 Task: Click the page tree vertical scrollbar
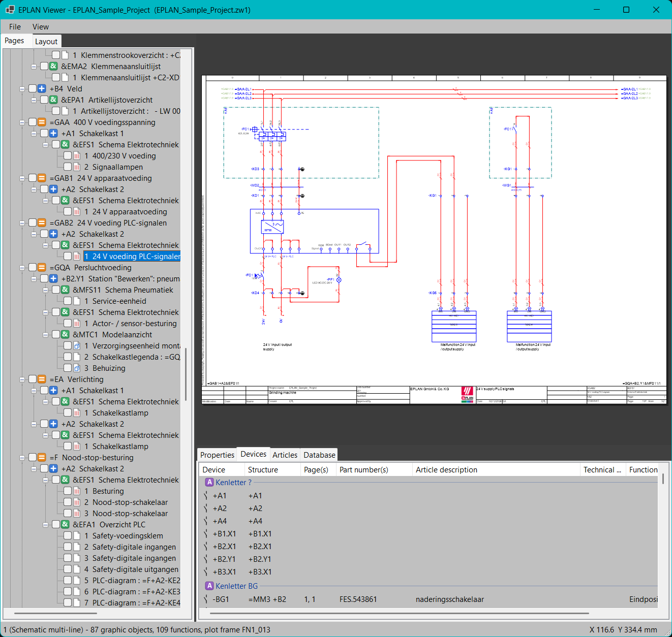click(186, 374)
